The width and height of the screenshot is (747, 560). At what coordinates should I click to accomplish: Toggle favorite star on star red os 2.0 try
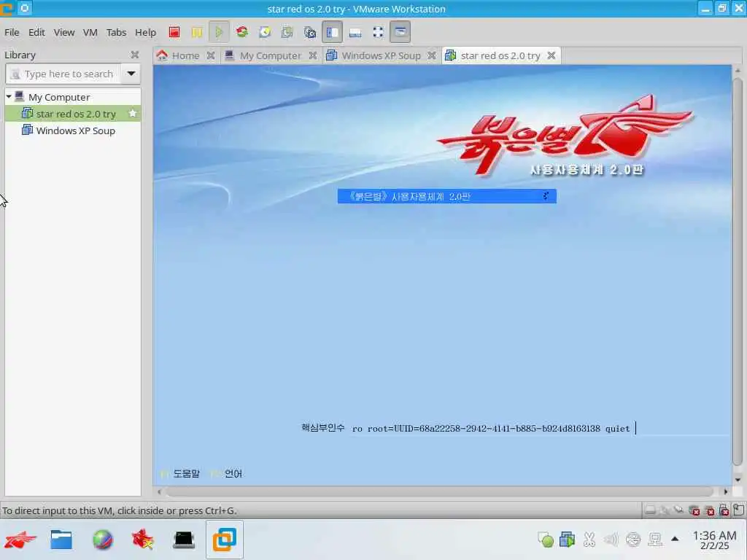133,113
